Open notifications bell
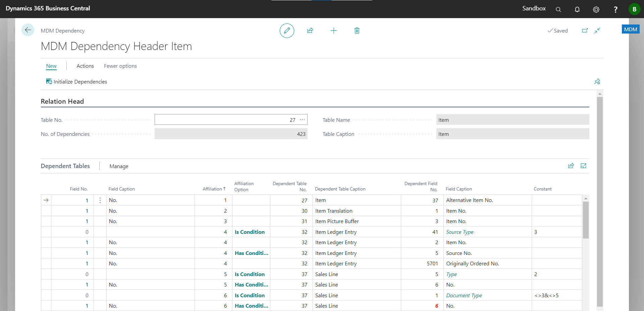Screen dimensions: 644x311 pos(577,9)
